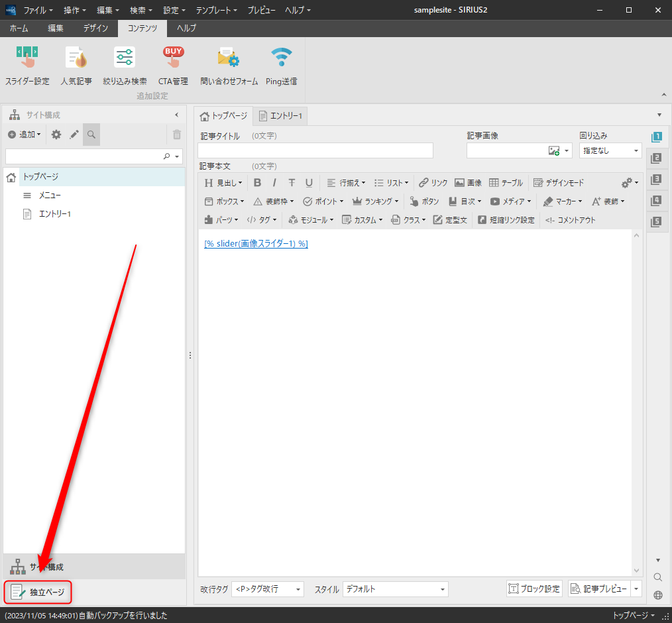Click the 人気記事 popular articles icon
The width and height of the screenshot is (672, 623).
coord(76,66)
